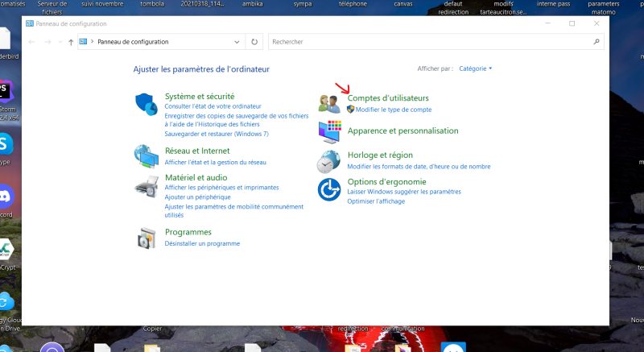Open Horloge et région category
Screen dimensions: 644x352
coord(380,155)
